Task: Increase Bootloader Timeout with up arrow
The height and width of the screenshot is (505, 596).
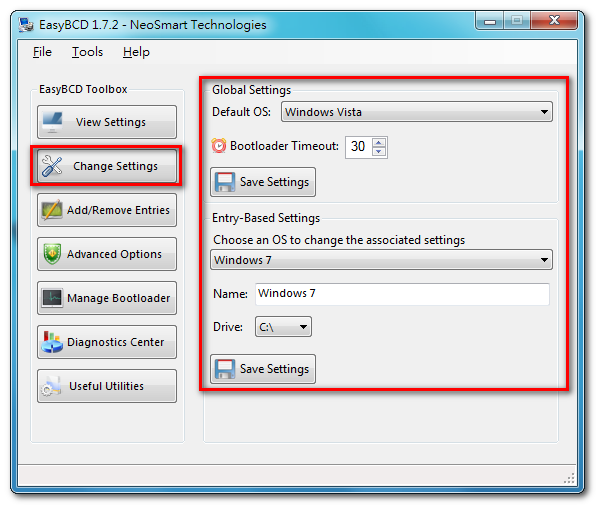Action: [379, 143]
